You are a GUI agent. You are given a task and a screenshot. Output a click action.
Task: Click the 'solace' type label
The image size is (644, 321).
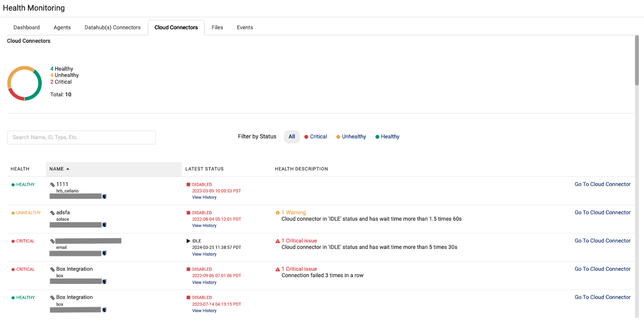[63, 219]
